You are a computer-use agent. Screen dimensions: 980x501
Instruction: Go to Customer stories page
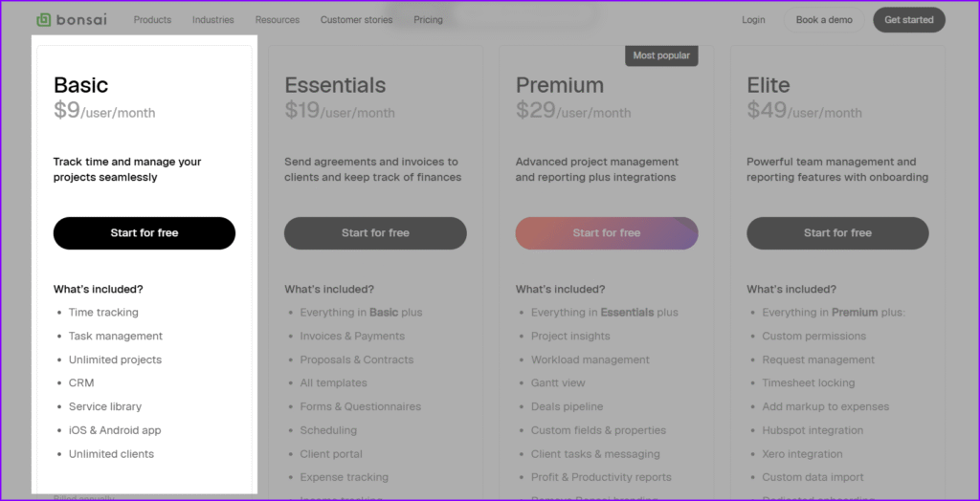click(356, 20)
